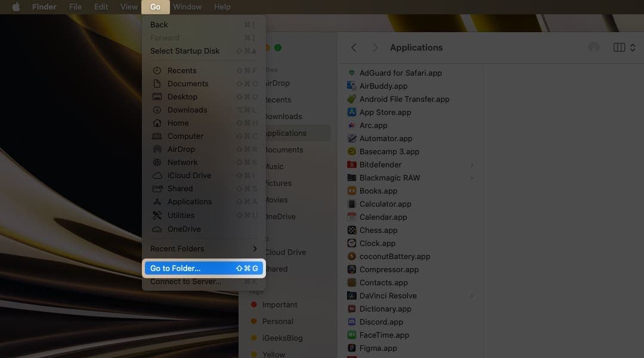The height and width of the screenshot is (358, 644).
Task: Open the File menu
Action: pos(75,7)
